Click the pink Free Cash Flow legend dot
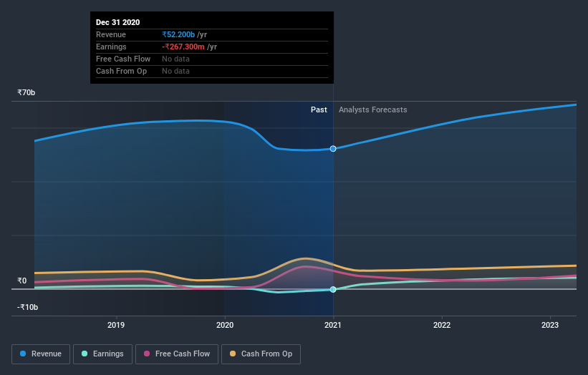The image size is (588, 375). pyautogui.click(x=147, y=354)
